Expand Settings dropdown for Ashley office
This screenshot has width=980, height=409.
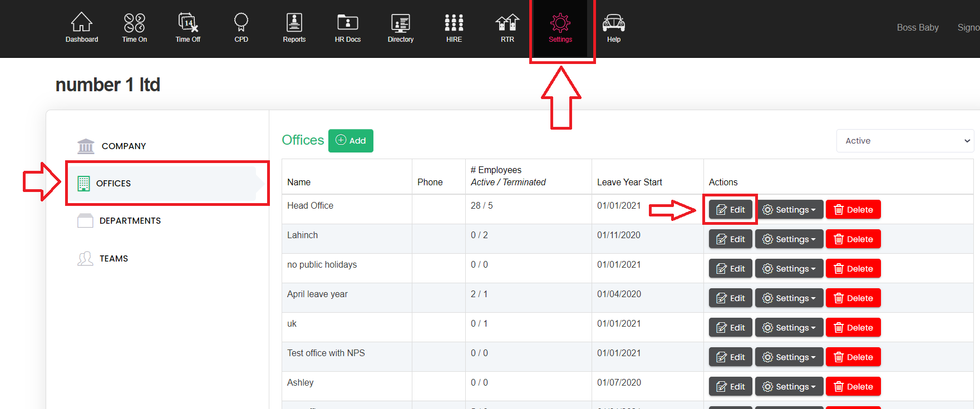click(x=789, y=387)
